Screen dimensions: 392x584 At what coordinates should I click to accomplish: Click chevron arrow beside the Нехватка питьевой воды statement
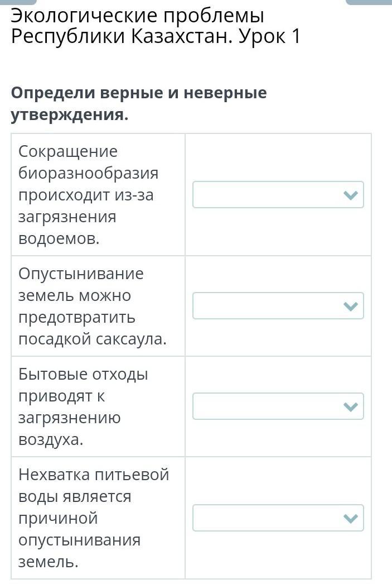351,518
